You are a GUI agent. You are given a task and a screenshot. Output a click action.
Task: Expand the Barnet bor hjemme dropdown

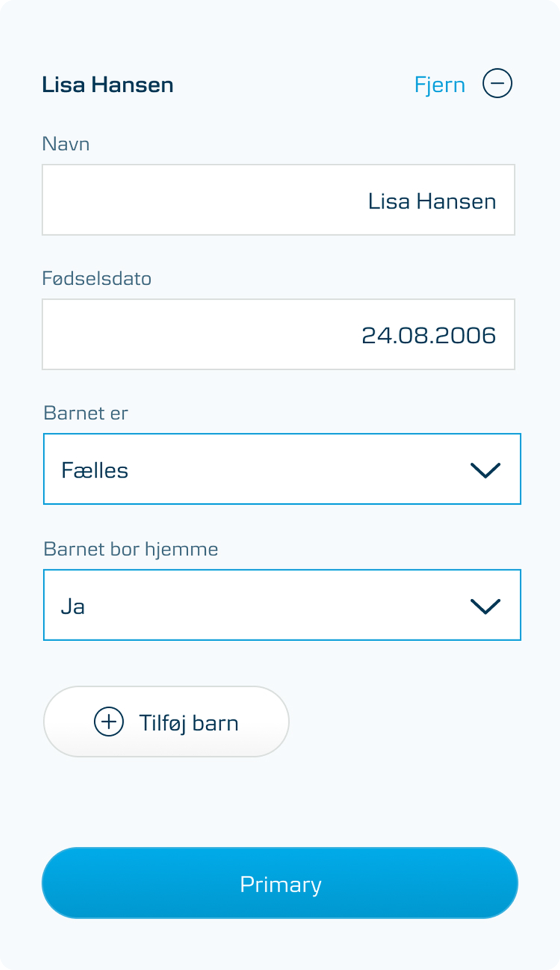point(282,605)
